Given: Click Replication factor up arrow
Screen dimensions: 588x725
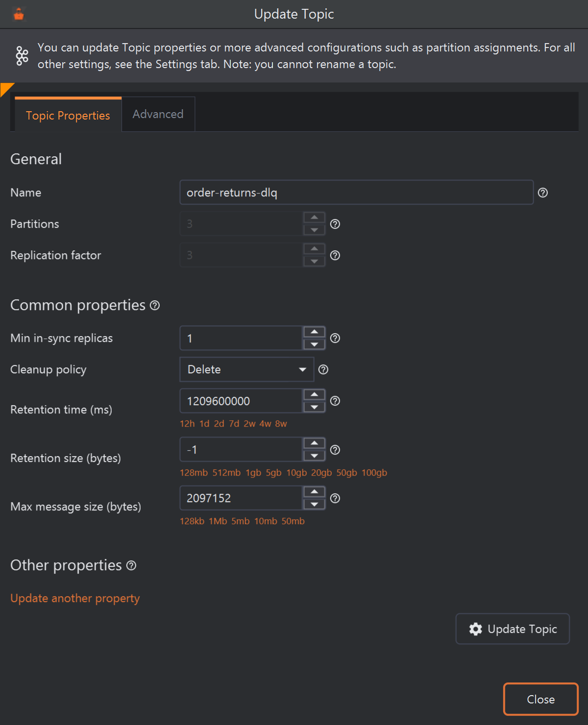Looking at the screenshot, I should pos(314,249).
